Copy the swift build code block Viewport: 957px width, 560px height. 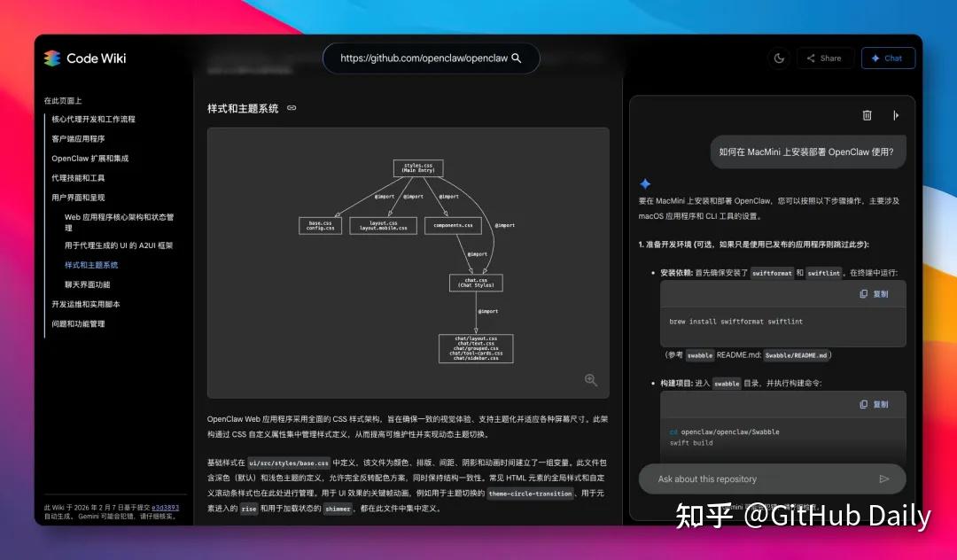tap(874, 404)
